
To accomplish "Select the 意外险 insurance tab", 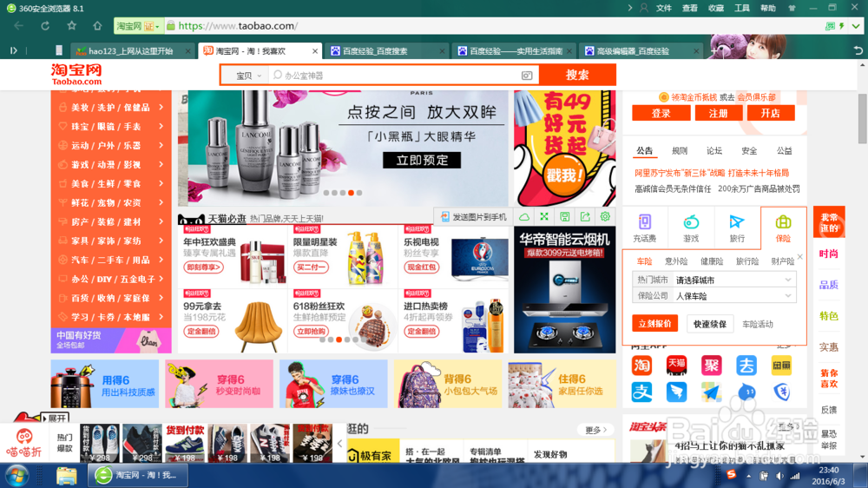I will [x=676, y=261].
